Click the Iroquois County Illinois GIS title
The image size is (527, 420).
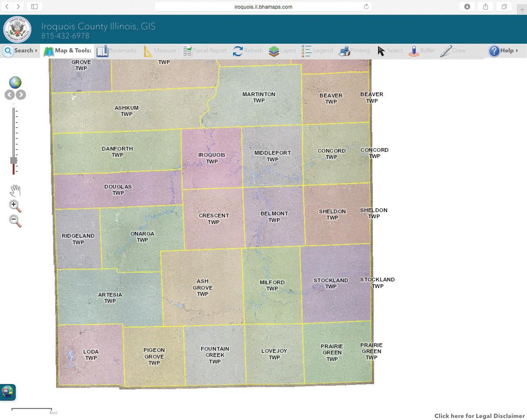tap(98, 26)
